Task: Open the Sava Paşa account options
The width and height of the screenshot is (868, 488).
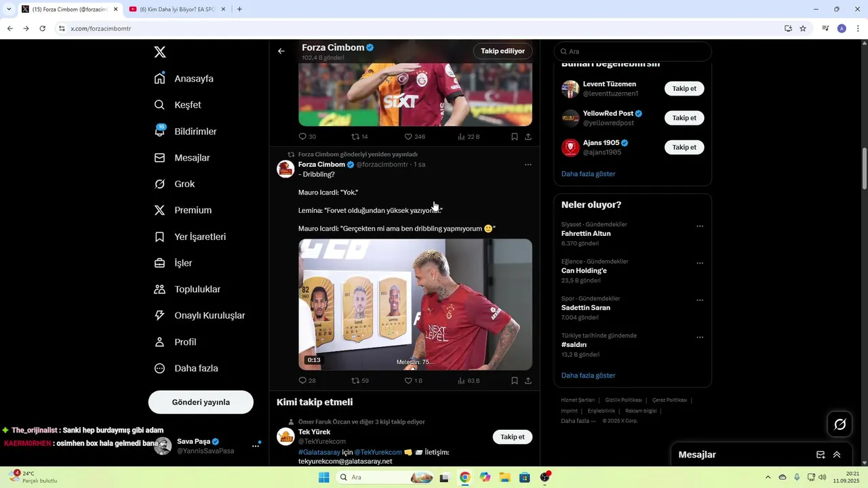Action: (256, 446)
